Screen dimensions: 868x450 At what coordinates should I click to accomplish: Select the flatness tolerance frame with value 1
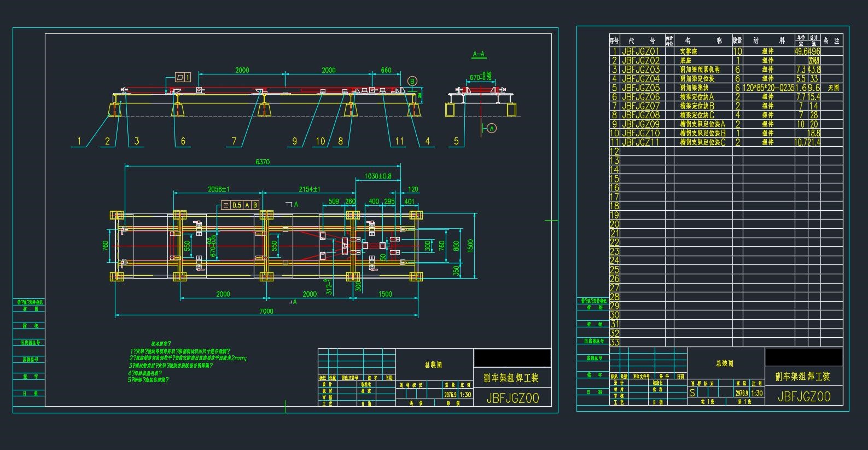183,78
